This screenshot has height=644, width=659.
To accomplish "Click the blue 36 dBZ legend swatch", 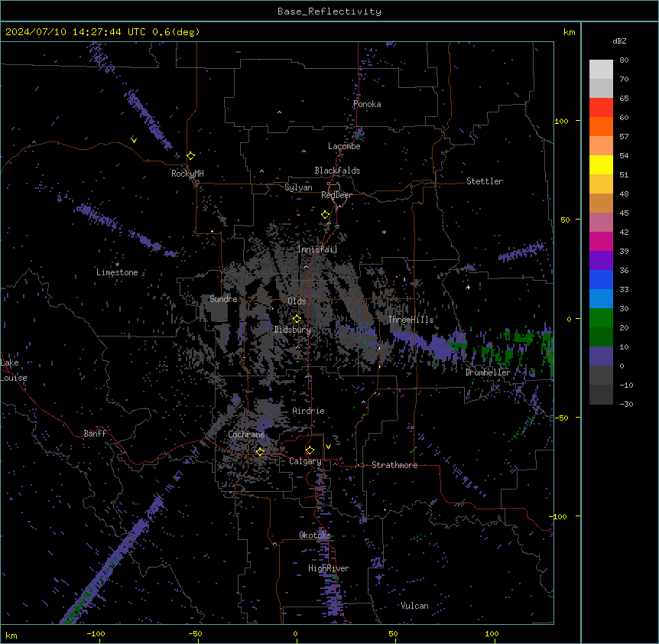I will pyautogui.click(x=601, y=279).
